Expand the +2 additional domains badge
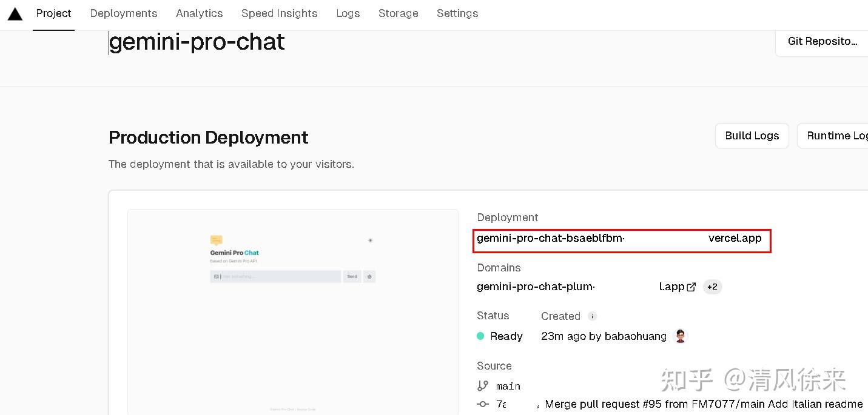This screenshot has height=415, width=868. click(712, 287)
